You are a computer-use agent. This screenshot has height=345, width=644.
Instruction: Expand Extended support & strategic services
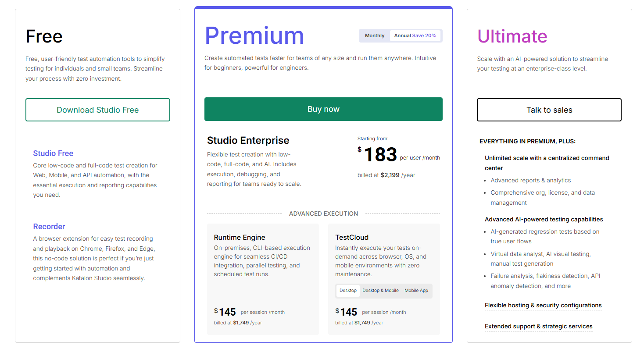539,327
